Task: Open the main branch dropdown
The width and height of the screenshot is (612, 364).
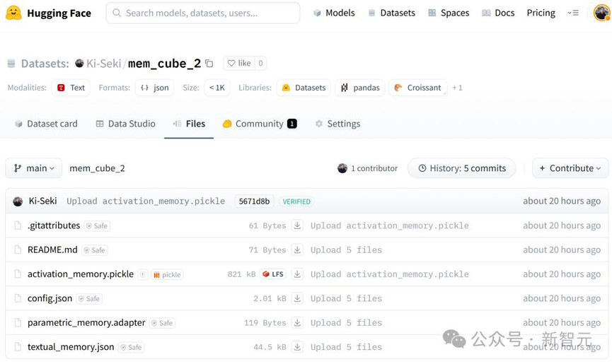Action: (x=34, y=168)
